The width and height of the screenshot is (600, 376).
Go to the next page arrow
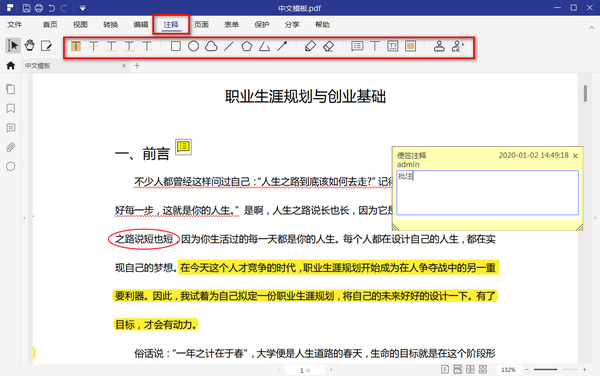pyautogui.click(x=331, y=370)
